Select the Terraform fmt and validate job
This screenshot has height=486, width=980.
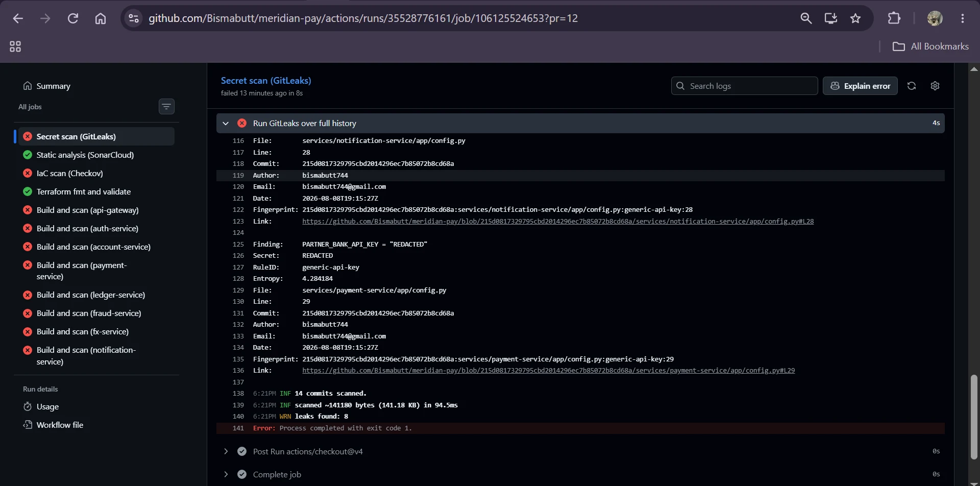96,191
